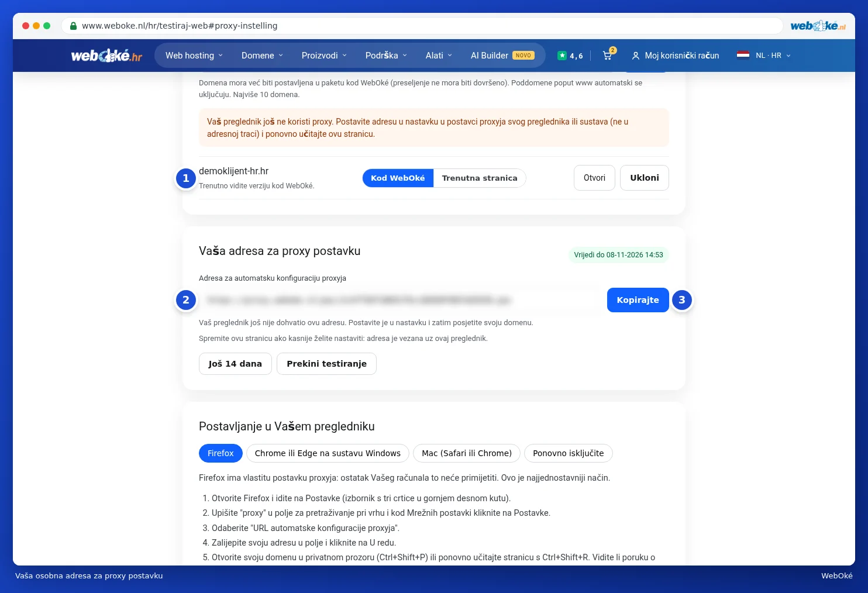
Task: Stop testing via Prekini testiranje
Action: pos(326,364)
